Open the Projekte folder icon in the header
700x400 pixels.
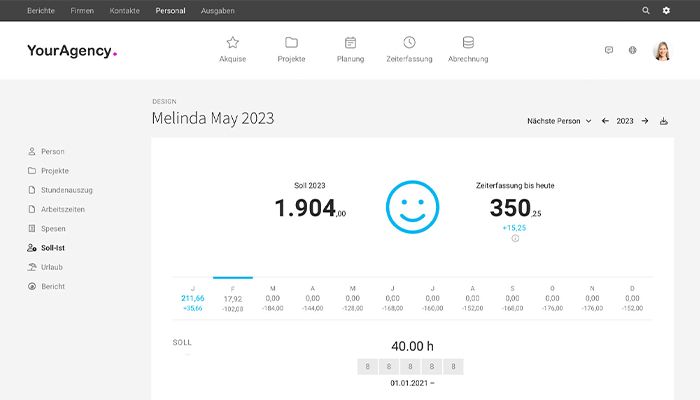coord(291,43)
